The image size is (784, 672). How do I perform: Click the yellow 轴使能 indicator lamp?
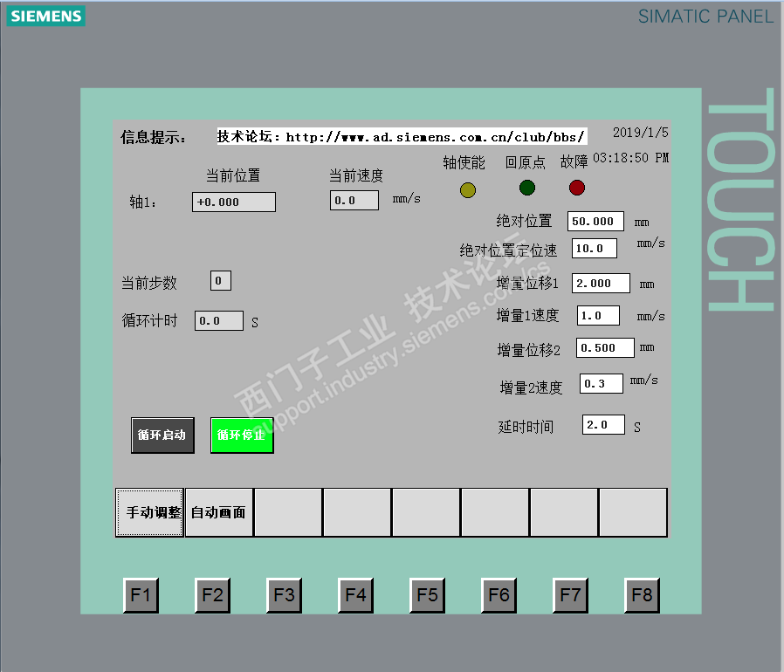pos(468,190)
